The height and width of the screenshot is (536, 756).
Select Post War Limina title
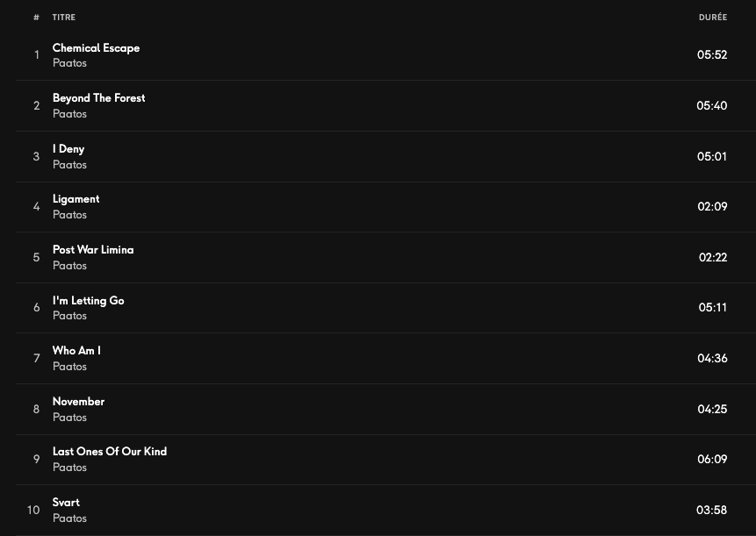93,250
